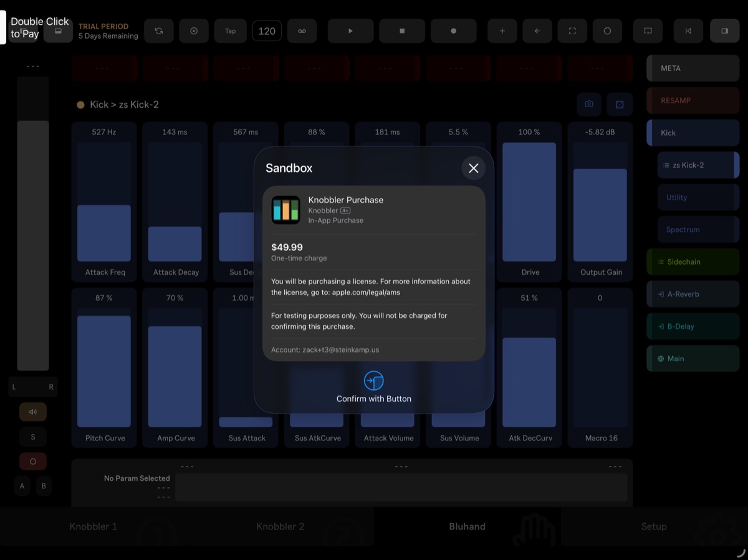Click the list icon on the Sidechain row
748x560 pixels.
(661, 262)
